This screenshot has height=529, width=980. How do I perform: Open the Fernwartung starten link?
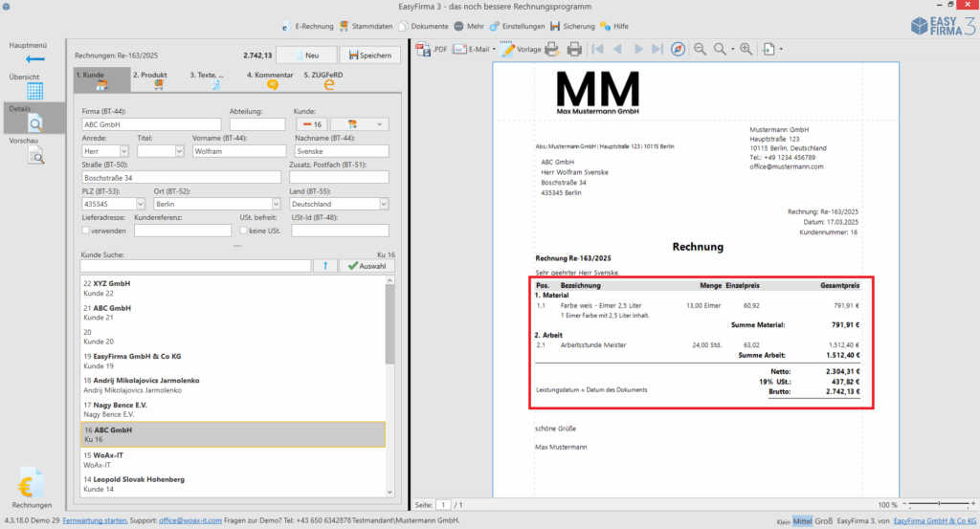(x=95, y=520)
